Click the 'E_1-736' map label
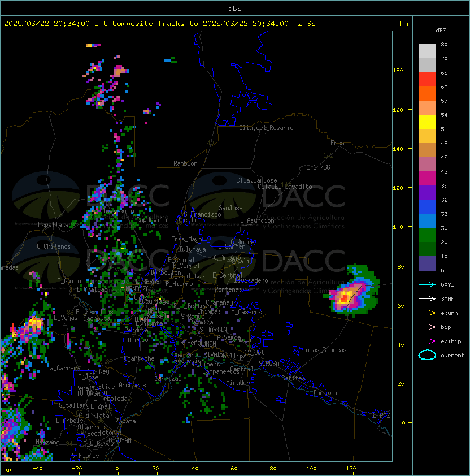The height and width of the screenshot is (476, 470). pos(318,167)
